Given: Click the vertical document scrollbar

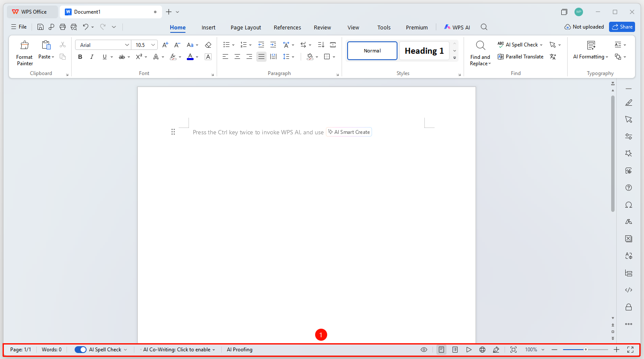Looking at the screenshot, I should (x=613, y=153).
